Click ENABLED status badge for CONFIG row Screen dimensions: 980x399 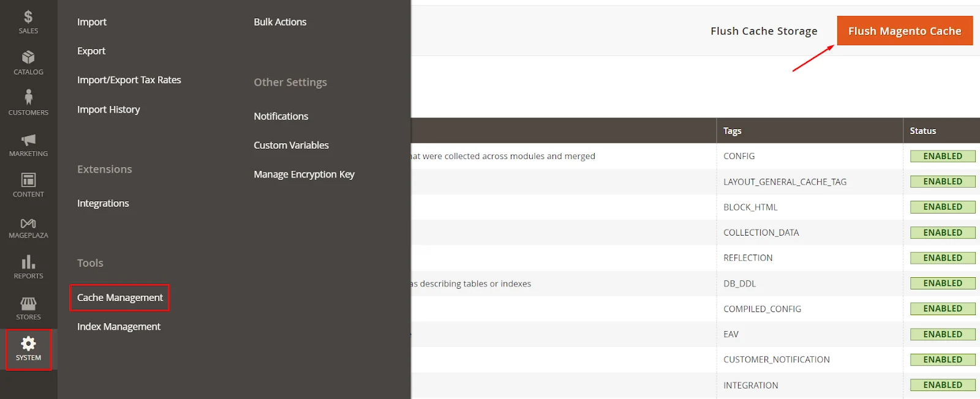click(x=942, y=156)
